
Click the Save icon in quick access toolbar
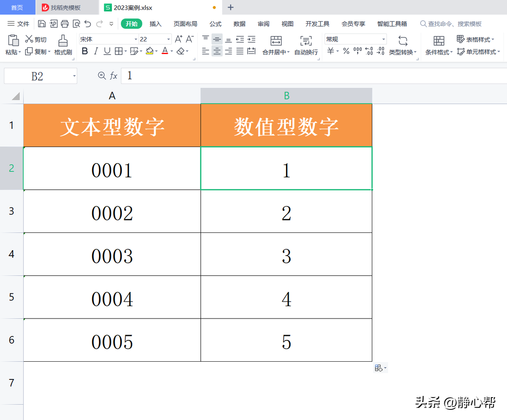coord(42,24)
